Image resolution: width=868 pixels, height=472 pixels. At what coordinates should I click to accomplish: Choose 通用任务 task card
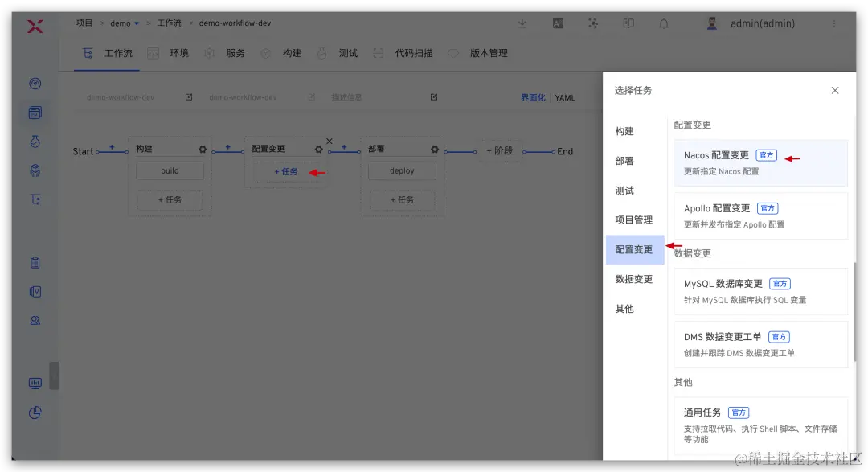760,427
